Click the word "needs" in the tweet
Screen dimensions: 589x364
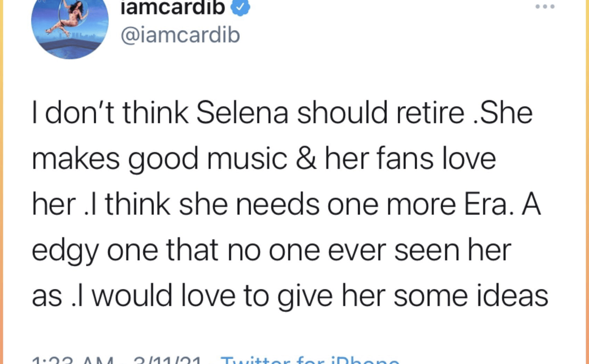277,204
